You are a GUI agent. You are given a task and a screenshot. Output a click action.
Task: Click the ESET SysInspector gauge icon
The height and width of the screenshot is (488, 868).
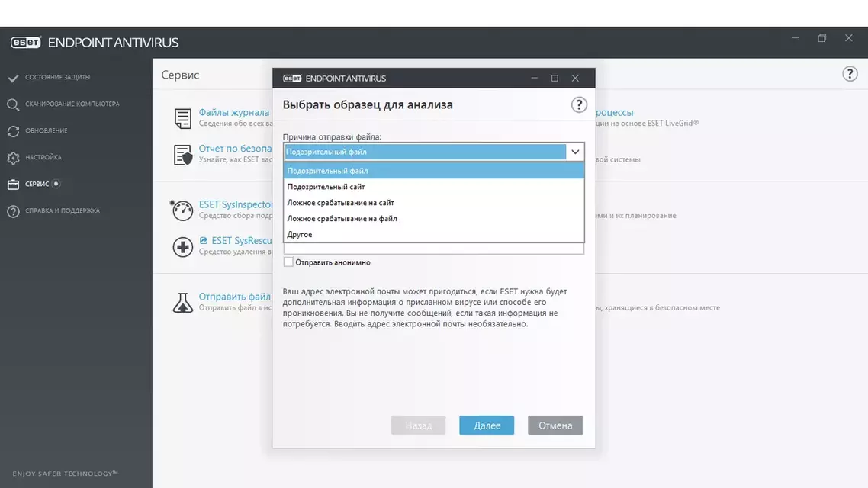pos(182,210)
